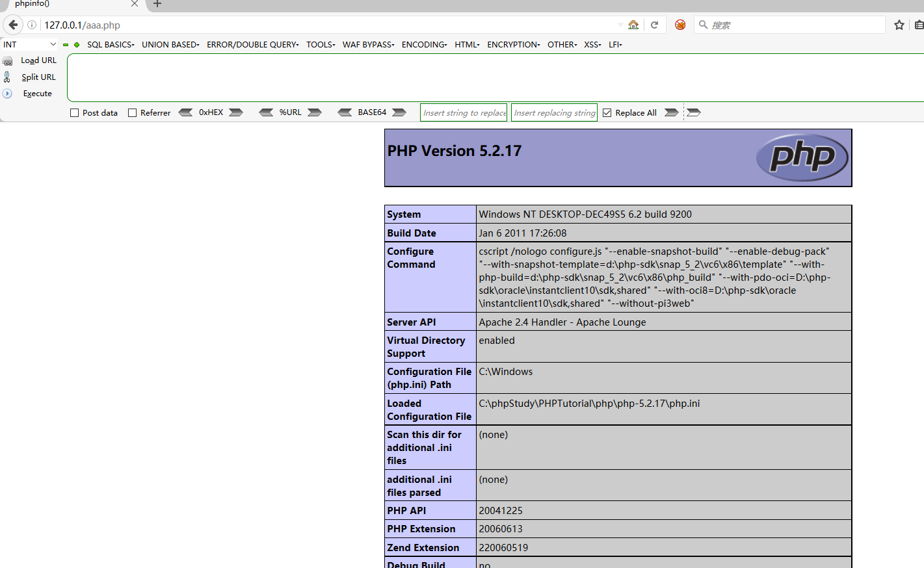Click the Execute play icon
This screenshot has width=924, height=568.
pyautogui.click(x=7, y=94)
